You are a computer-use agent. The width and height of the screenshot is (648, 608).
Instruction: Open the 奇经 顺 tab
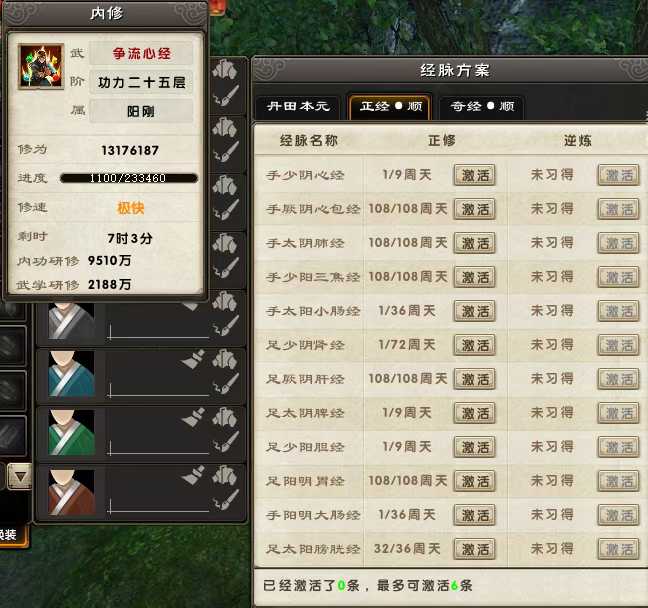(482, 107)
